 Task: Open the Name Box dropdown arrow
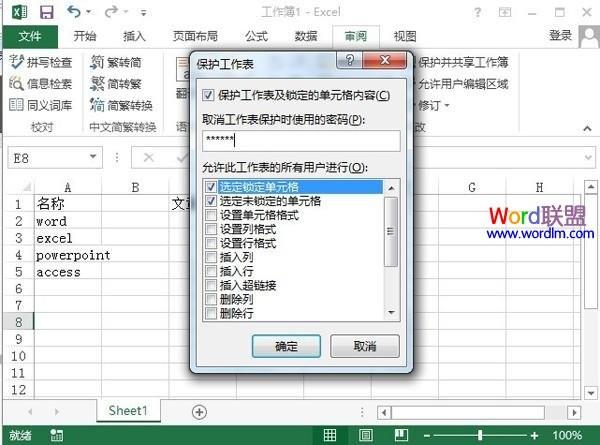(93, 156)
